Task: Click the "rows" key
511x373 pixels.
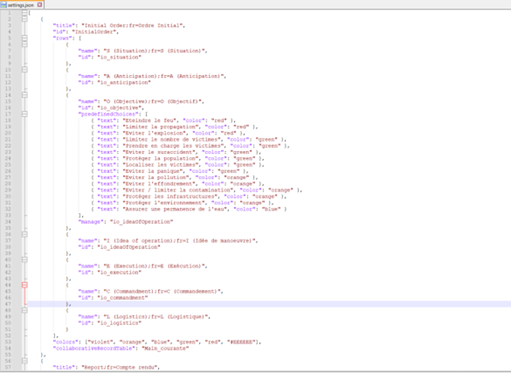Action: pos(64,38)
